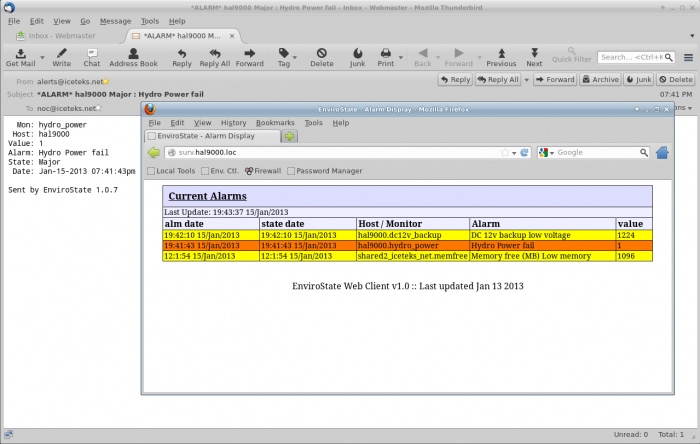Open the Print dropdown arrow
The image size is (700, 444).
pyautogui.click(x=401, y=58)
